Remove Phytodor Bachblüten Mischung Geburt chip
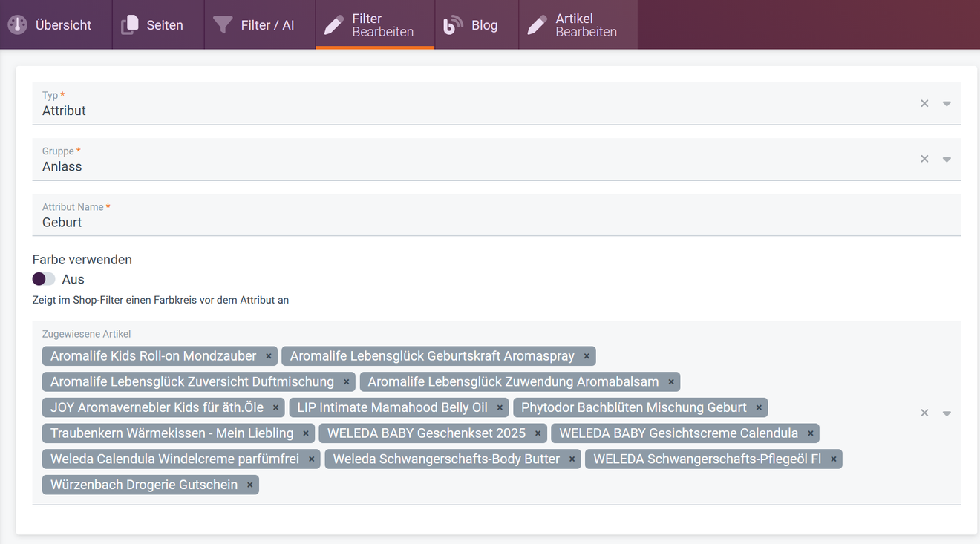980x544 pixels. click(759, 407)
